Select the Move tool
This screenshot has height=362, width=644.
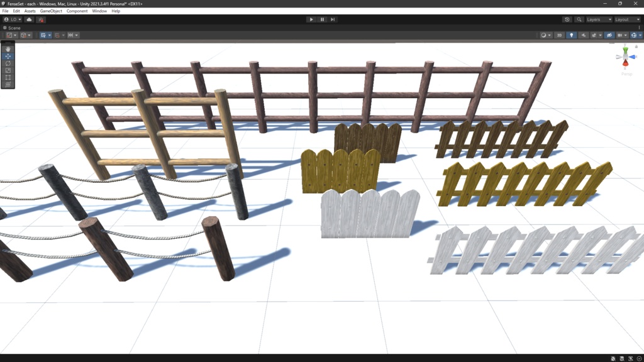pyautogui.click(x=8, y=56)
